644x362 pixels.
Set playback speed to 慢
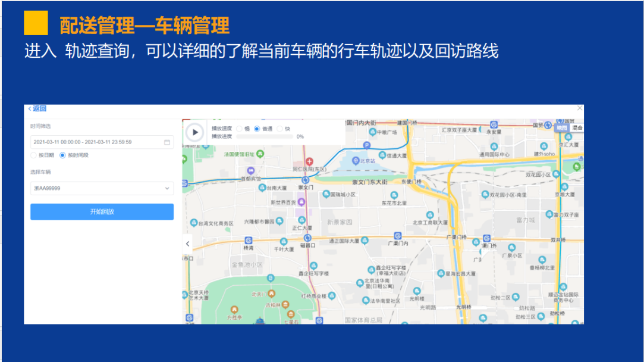[x=240, y=129]
